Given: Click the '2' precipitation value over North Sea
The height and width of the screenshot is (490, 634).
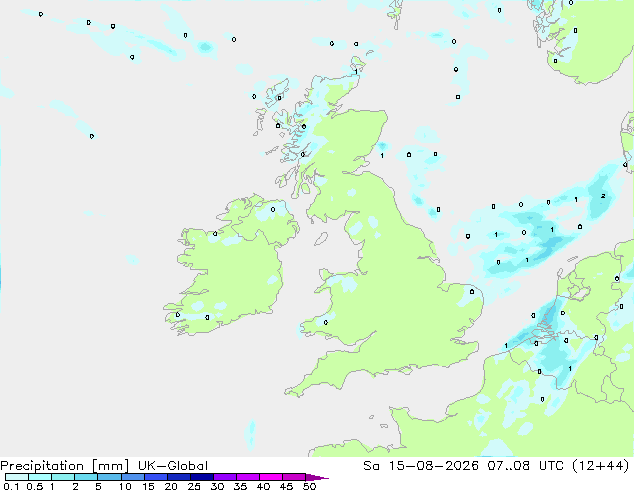Looking at the screenshot, I should pos(603,196).
